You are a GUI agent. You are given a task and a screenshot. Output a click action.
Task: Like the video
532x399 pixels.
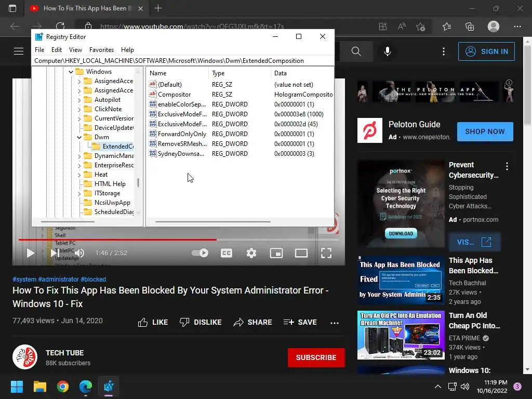(x=153, y=322)
